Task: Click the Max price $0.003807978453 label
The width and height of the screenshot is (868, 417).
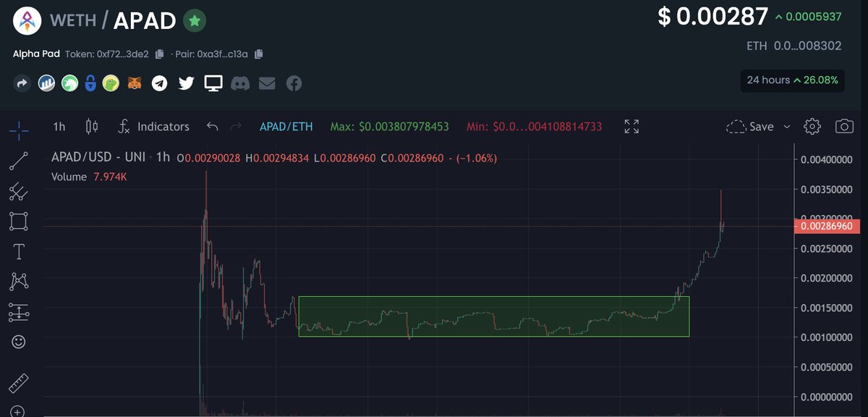Action: click(390, 127)
